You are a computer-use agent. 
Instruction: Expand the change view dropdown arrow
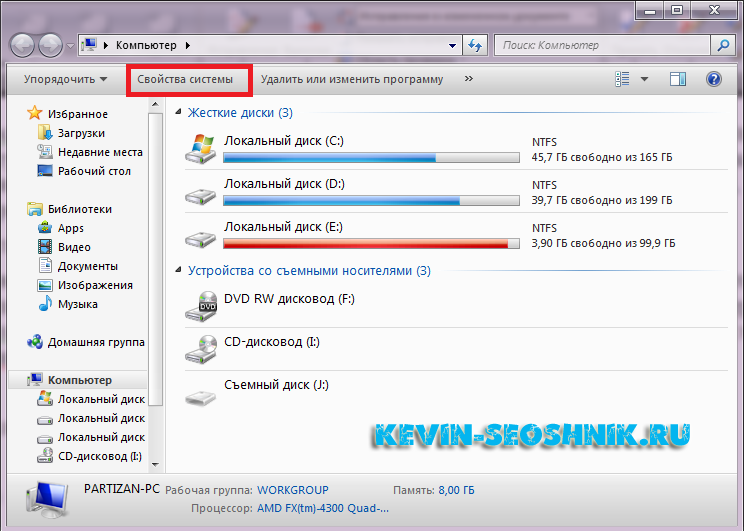click(644, 79)
